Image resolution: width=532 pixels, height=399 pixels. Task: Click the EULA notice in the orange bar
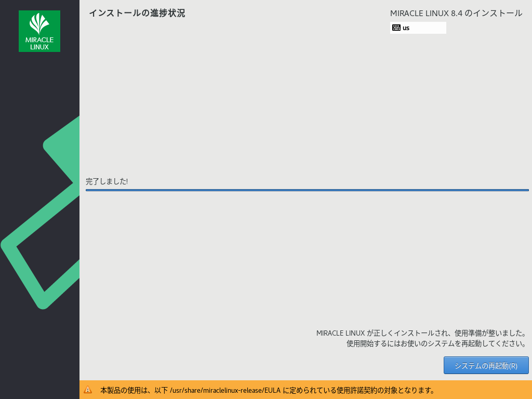[x=267, y=390]
